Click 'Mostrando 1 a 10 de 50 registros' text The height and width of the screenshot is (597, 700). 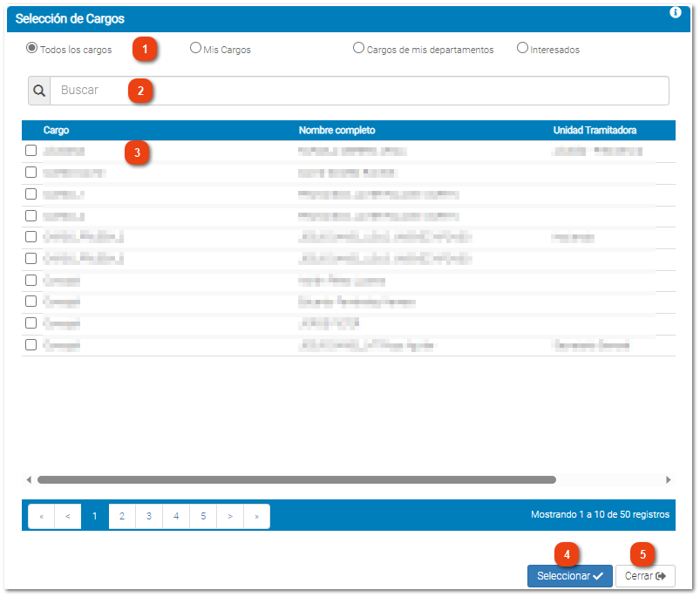pos(600,514)
